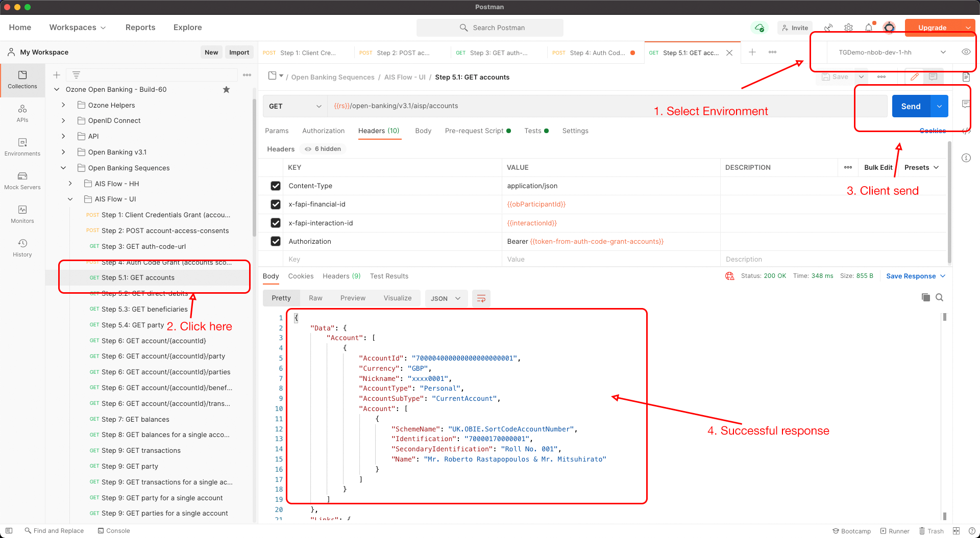This screenshot has width=980, height=538.
Task: Click the notifications bell icon
Action: [868, 28]
